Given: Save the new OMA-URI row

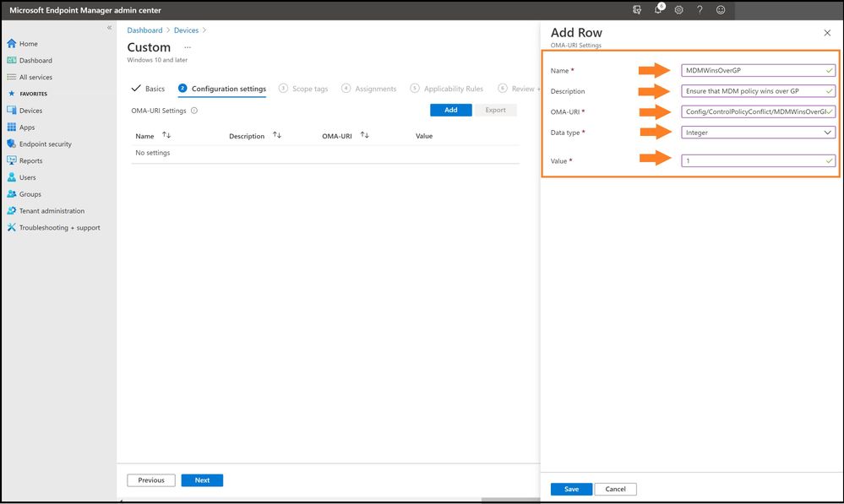Looking at the screenshot, I should click(571, 489).
